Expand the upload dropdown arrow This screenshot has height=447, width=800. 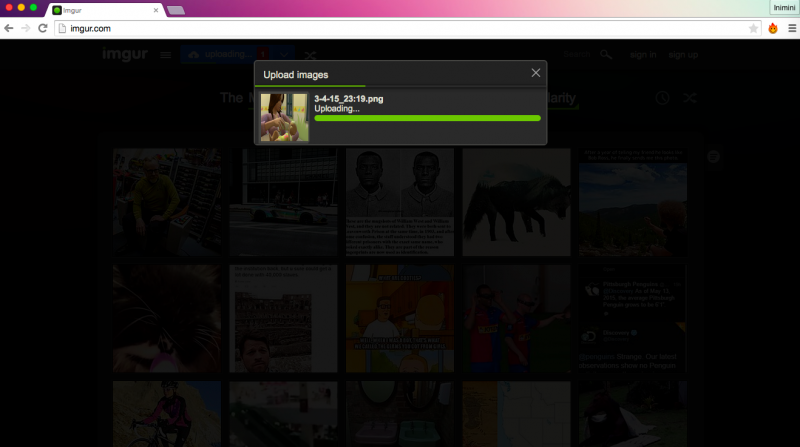pos(284,54)
